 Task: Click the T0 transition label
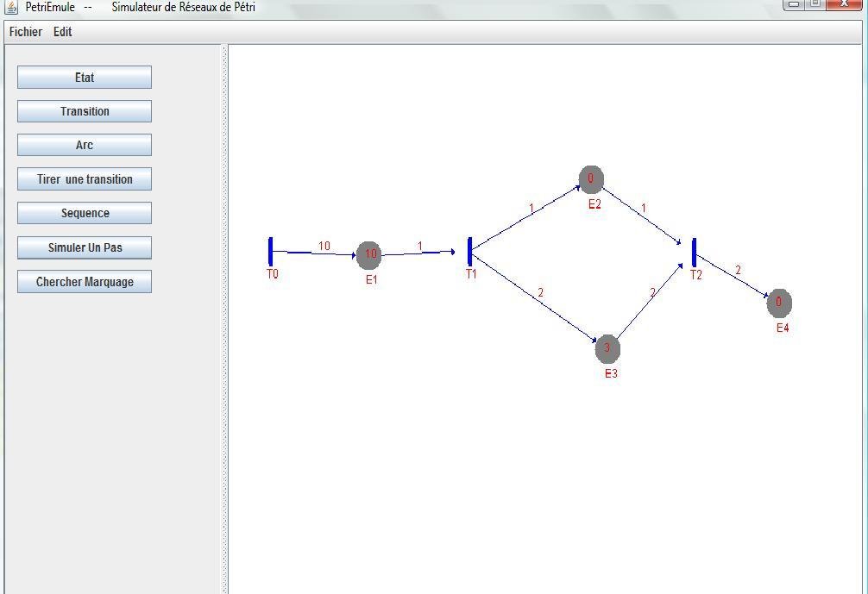(273, 274)
